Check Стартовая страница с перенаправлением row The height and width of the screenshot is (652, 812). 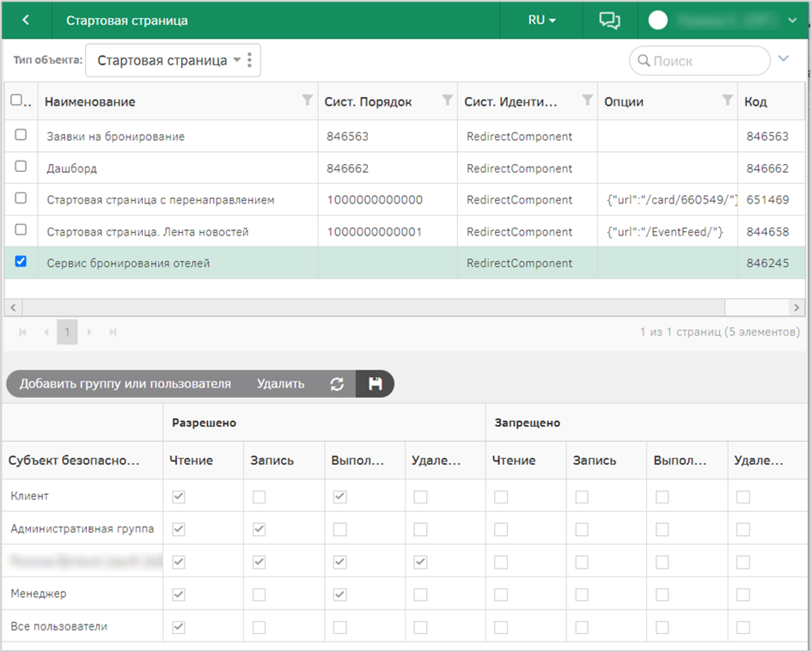[21, 198]
